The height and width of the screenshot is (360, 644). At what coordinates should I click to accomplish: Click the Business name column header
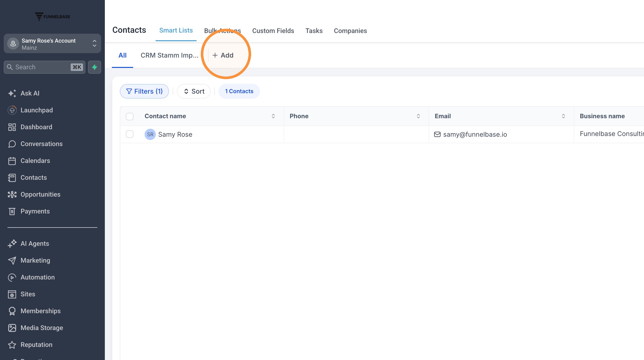tap(602, 116)
